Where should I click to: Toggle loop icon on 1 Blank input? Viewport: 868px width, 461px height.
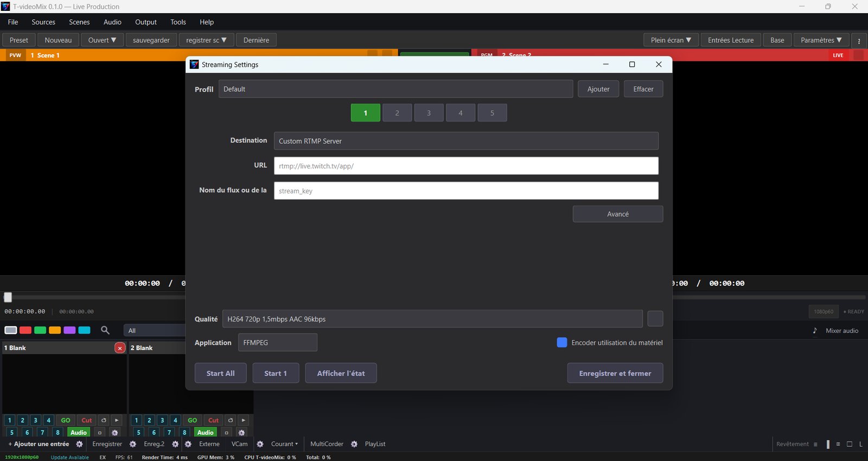point(104,420)
